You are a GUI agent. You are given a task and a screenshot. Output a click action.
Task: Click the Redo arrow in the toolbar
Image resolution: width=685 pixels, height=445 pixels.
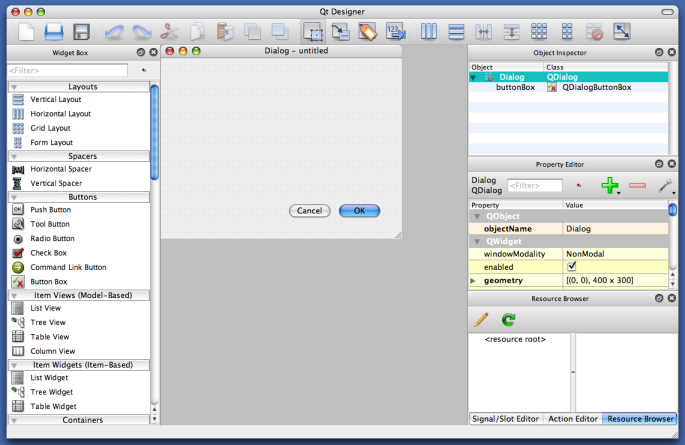pyautogui.click(x=142, y=32)
